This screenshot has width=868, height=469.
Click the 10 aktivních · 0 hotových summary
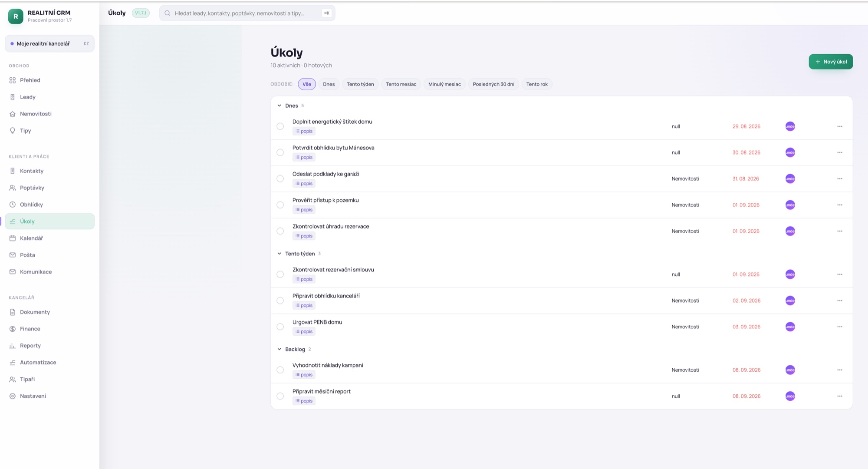pos(301,65)
